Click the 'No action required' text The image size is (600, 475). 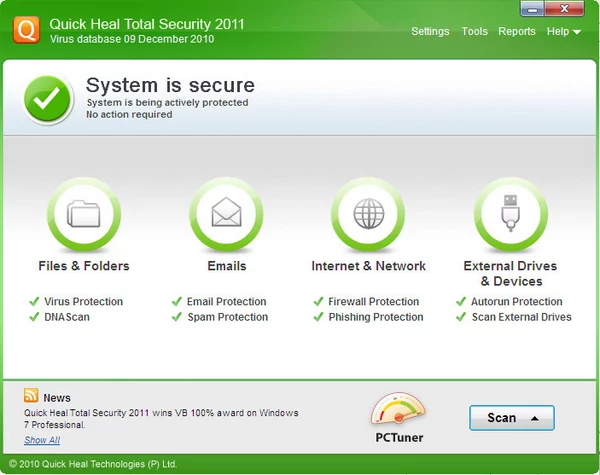129,114
